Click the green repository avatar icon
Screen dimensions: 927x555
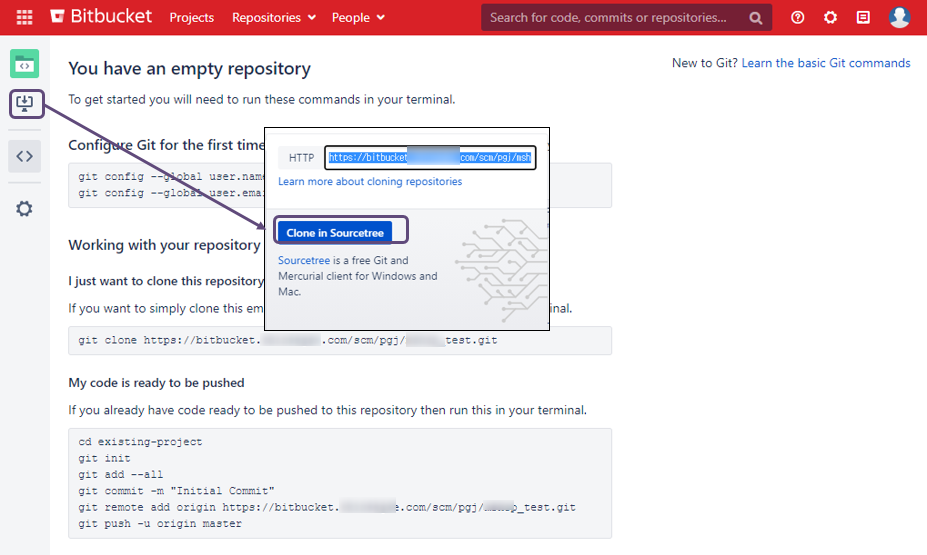(24, 64)
